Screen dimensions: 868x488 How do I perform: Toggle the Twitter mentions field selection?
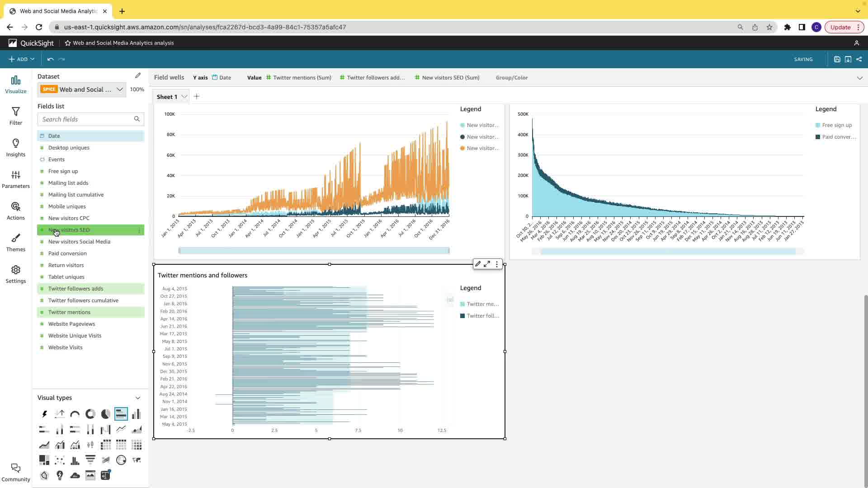click(x=69, y=312)
